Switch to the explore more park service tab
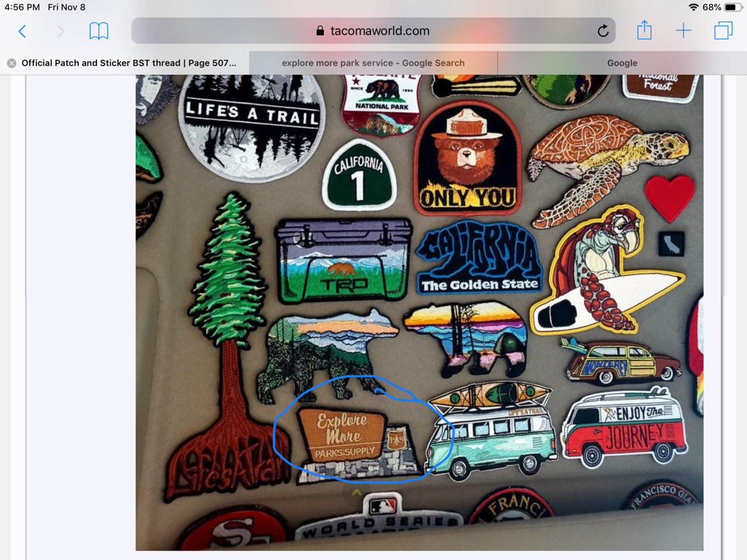 373,63
